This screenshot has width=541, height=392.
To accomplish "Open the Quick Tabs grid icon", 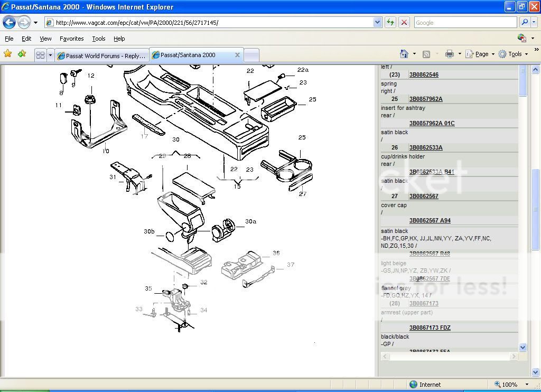I will 40,55.
